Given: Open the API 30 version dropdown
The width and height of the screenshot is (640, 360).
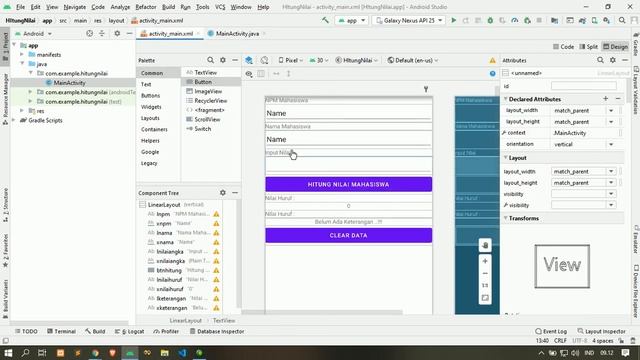Looking at the screenshot, I should coord(319,60).
